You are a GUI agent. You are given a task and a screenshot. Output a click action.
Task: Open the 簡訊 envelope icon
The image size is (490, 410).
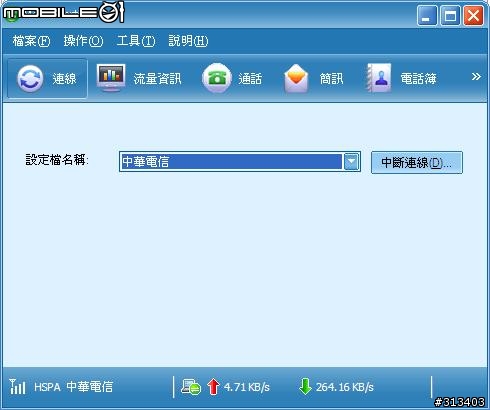point(296,79)
